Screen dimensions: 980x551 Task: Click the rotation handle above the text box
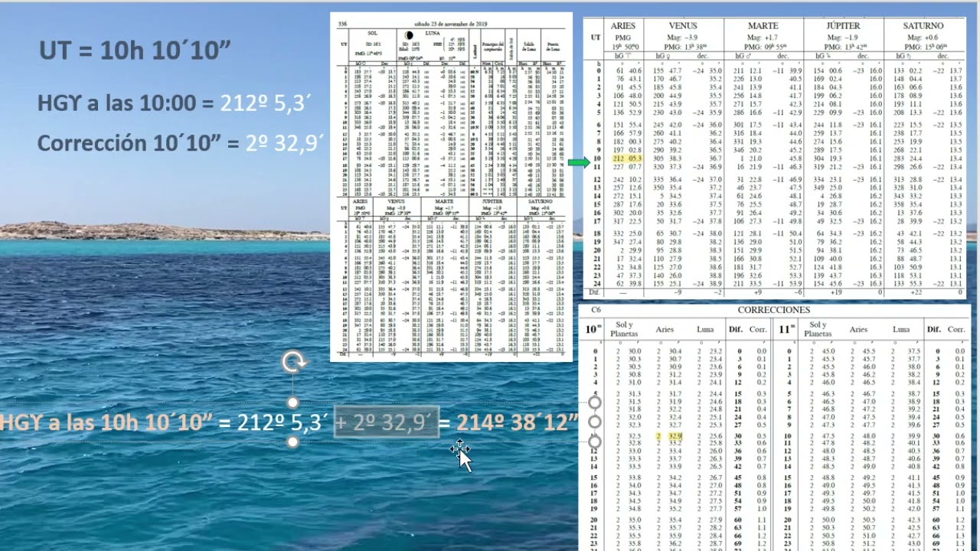294,362
